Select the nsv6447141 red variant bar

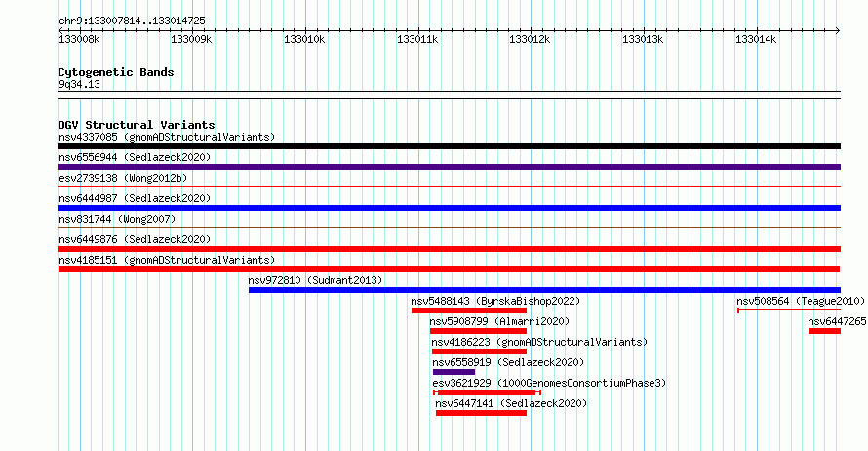[x=481, y=413]
